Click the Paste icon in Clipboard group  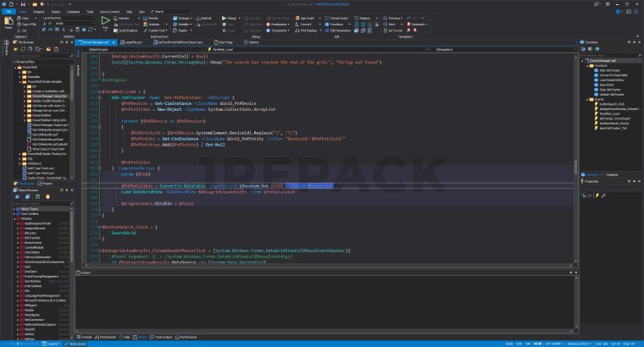[8, 21]
